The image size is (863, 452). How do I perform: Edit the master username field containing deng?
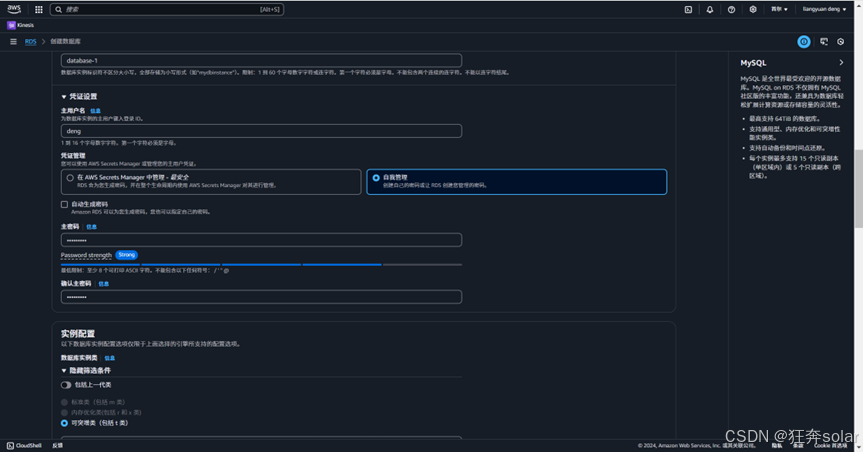coord(261,131)
